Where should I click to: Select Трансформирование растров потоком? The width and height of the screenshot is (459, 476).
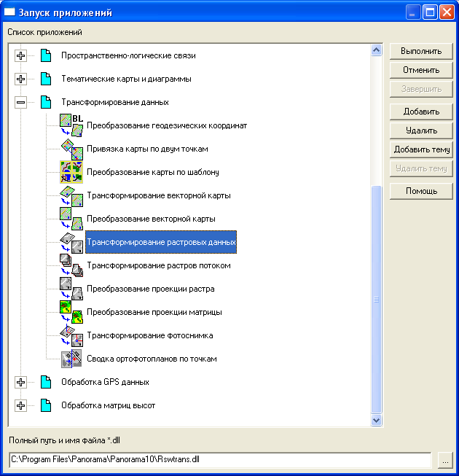click(159, 265)
